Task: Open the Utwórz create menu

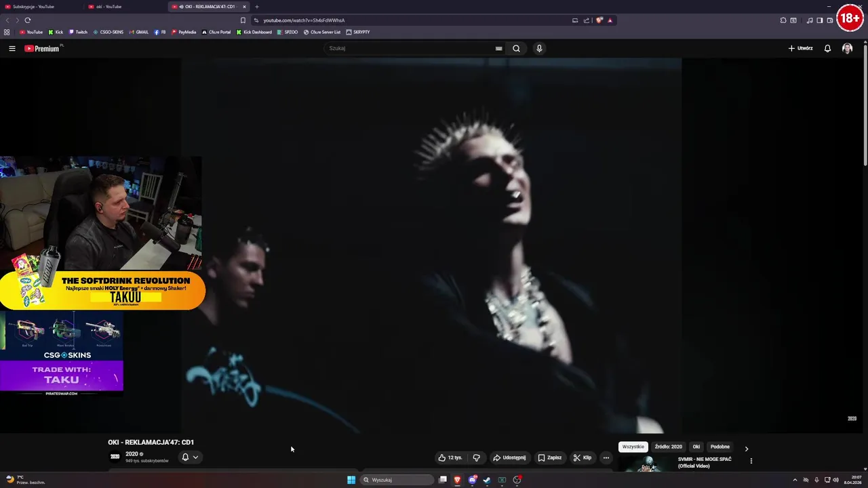Action: click(800, 48)
